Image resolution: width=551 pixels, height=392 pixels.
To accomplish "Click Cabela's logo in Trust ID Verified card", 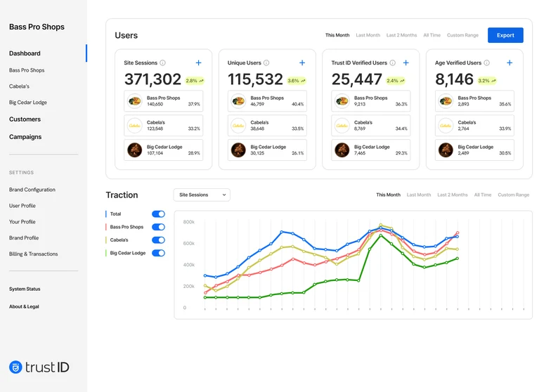I will 342,125.
